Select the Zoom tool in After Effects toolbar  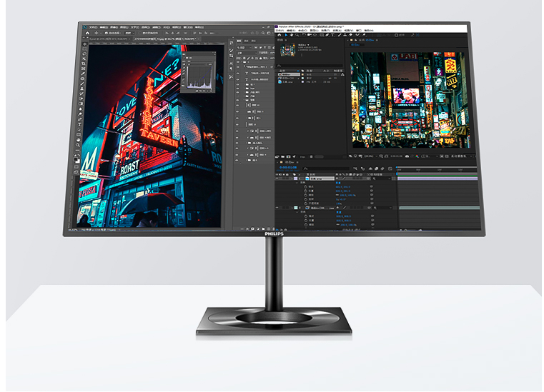(x=297, y=35)
